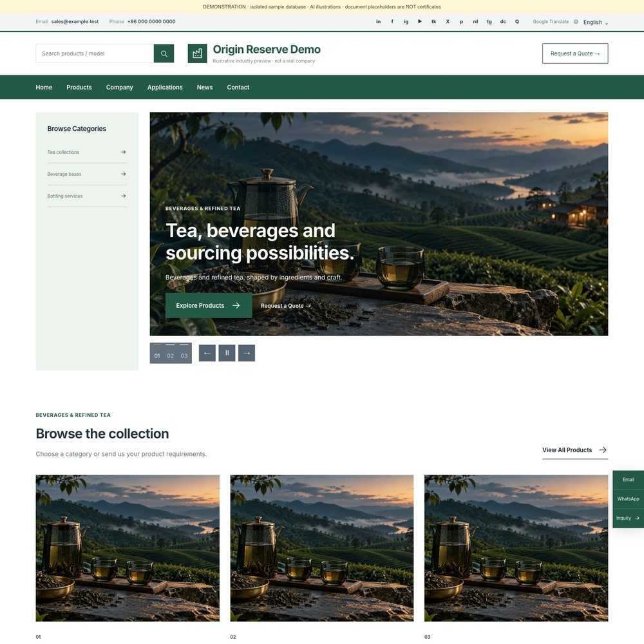Open the Pinterest 'p' social link
This screenshot has width=644, height=644.
click(x=462, y=22)
